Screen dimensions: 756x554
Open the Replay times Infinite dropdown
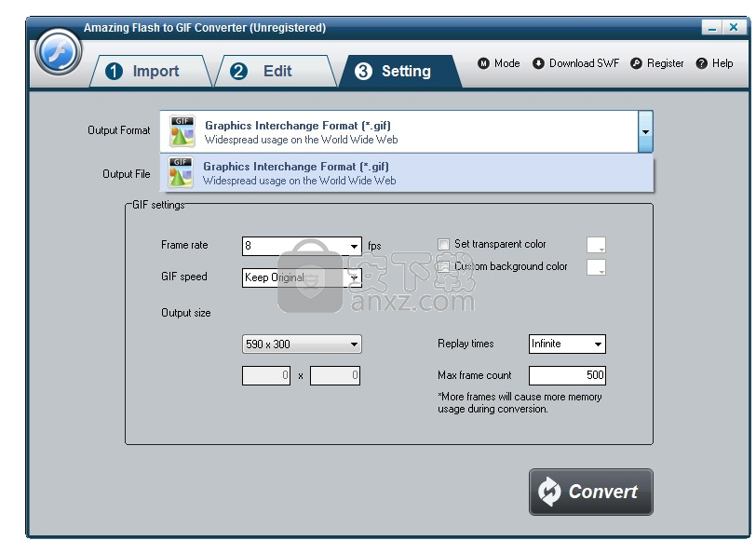[598, 345]
